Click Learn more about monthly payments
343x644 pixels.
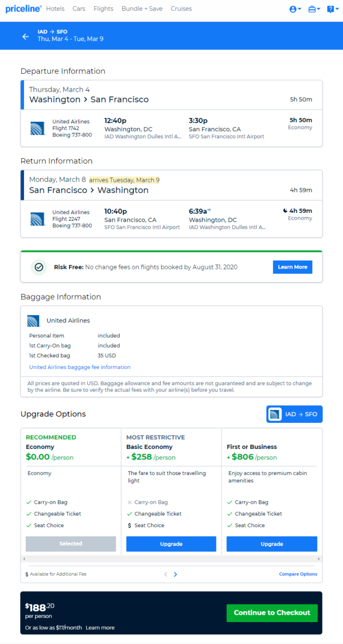pyautogui.click(x=100, y=628)
